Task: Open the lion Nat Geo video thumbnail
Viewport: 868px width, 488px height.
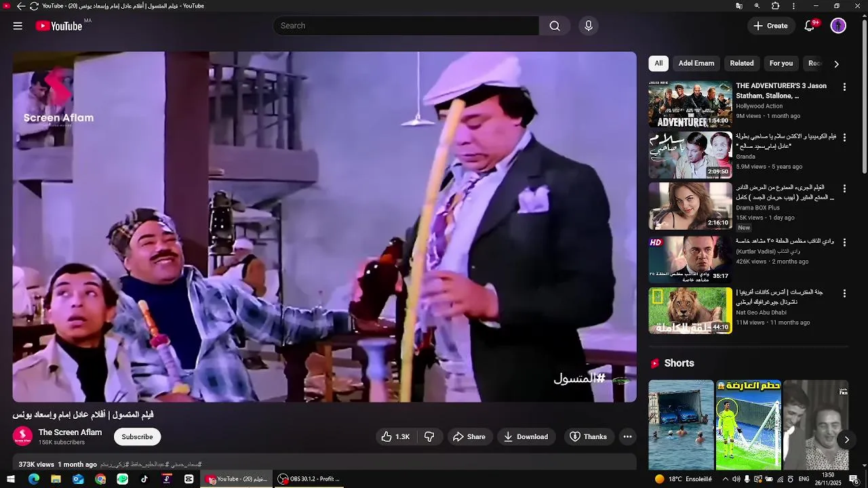Action: pos(690,310)
